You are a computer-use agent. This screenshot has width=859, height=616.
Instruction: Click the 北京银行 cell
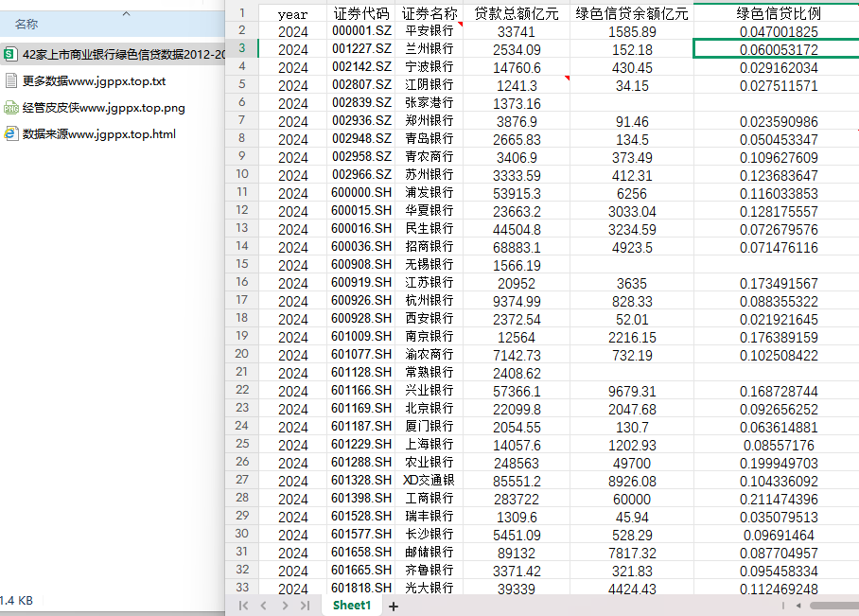click(429, 409)
